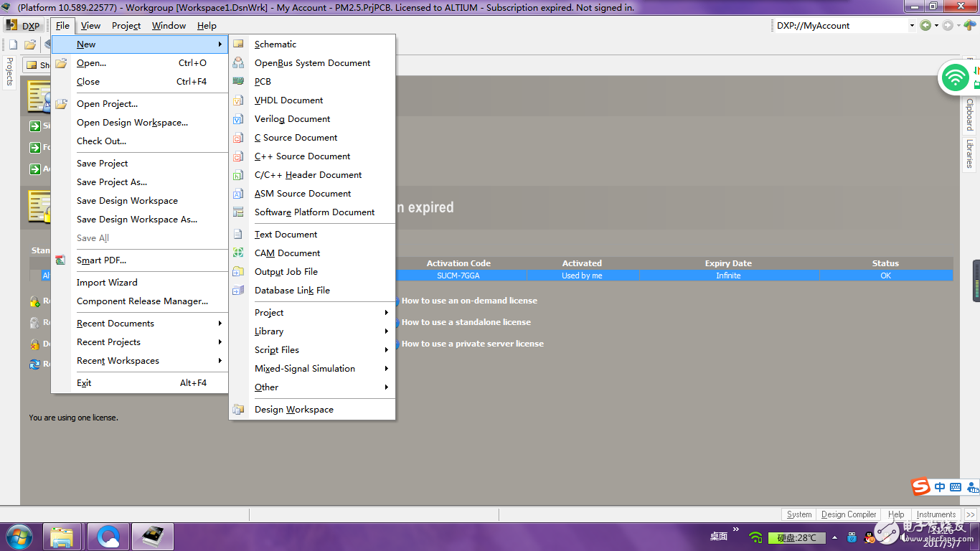The image size is (980, 551).
Task: Click the Schematic document icon
Action: pos(238,44)
